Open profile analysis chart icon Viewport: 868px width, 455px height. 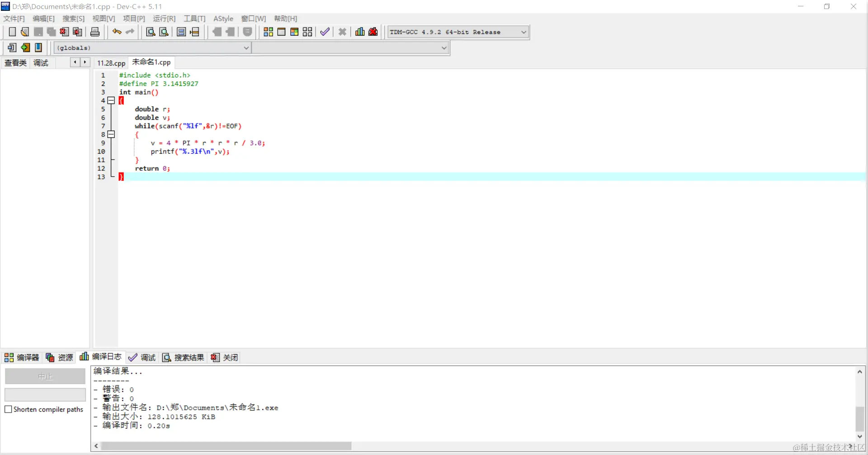coord(360,32)
